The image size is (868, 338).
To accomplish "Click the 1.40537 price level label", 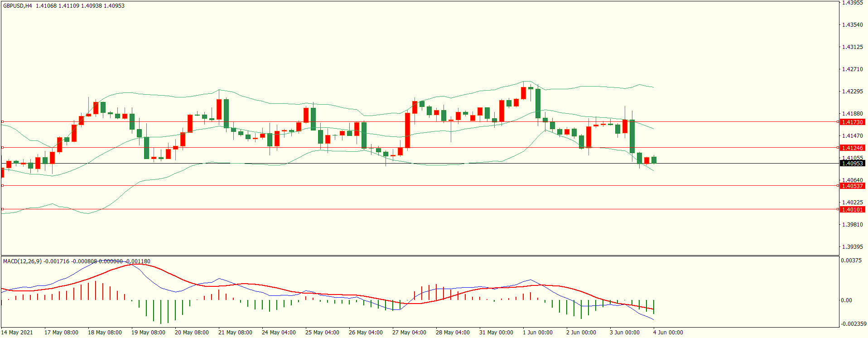I will tap(852, 186).
